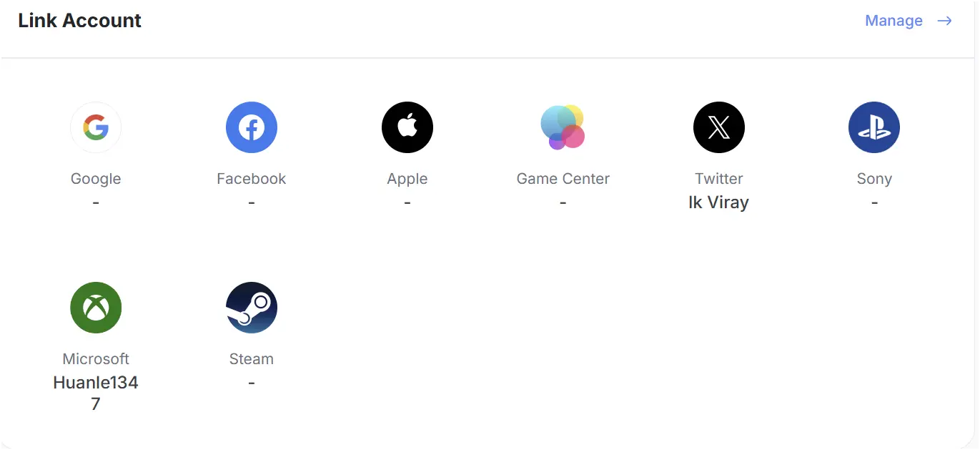Select the linked Microsoft name Huanle1347
Viewport: 980px width, 450px height.
point(96,393)
